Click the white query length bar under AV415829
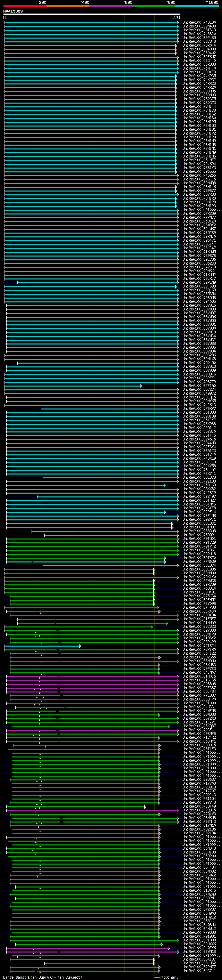This screenshot has width=222, height=980. point(92,14)
